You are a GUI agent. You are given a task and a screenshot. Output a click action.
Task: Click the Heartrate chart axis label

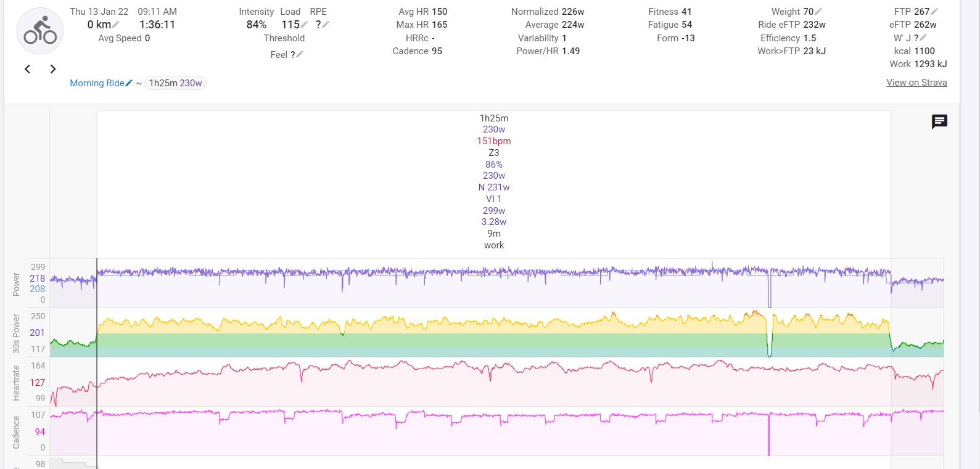[x=17, y=383]
